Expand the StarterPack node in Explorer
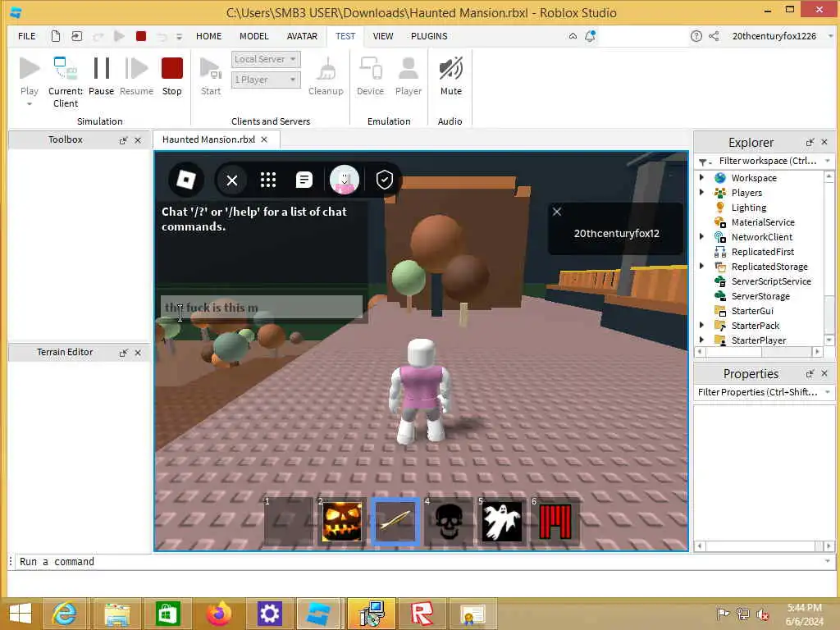The height and width of the screenshot is (630, 840). tap(702, 325)
